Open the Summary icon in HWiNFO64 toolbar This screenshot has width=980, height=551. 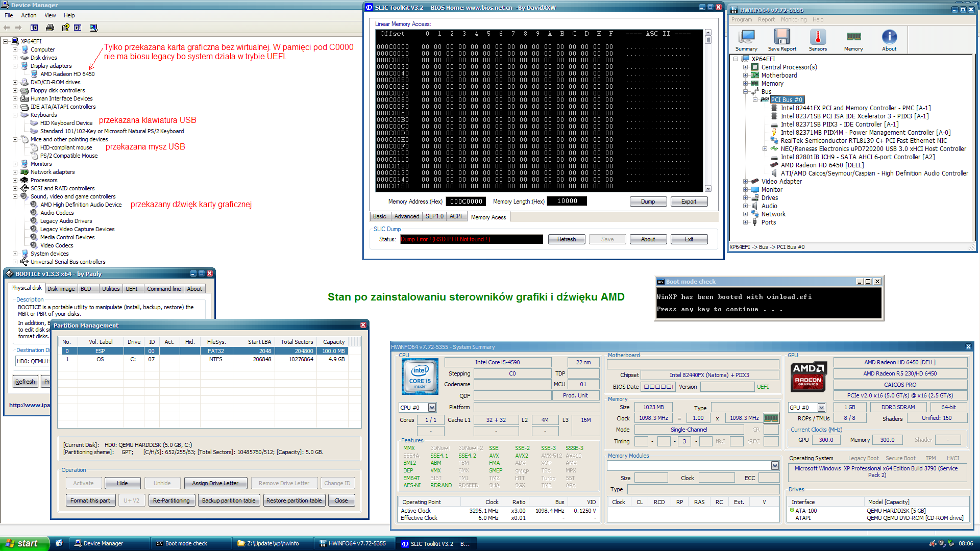746,37
